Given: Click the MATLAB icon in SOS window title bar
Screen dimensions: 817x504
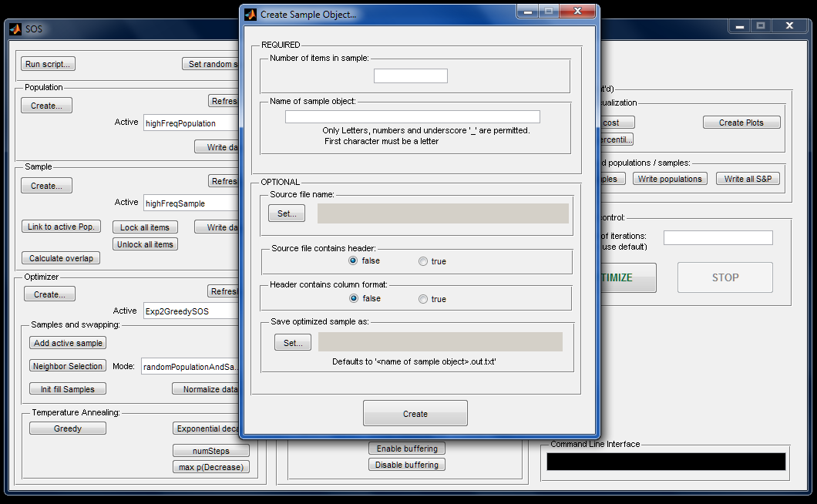Looking at the screenshot, I should click(x=15, y=29).
